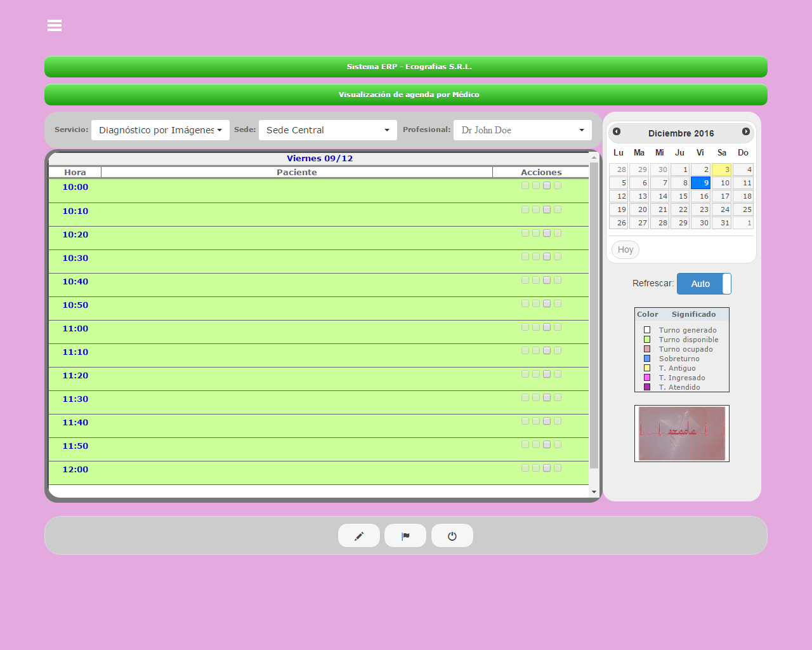The height and width of the screenshot is (650, 812).
Task: Click second action box for 11:30 slot
Action: [x=536, y=397]
